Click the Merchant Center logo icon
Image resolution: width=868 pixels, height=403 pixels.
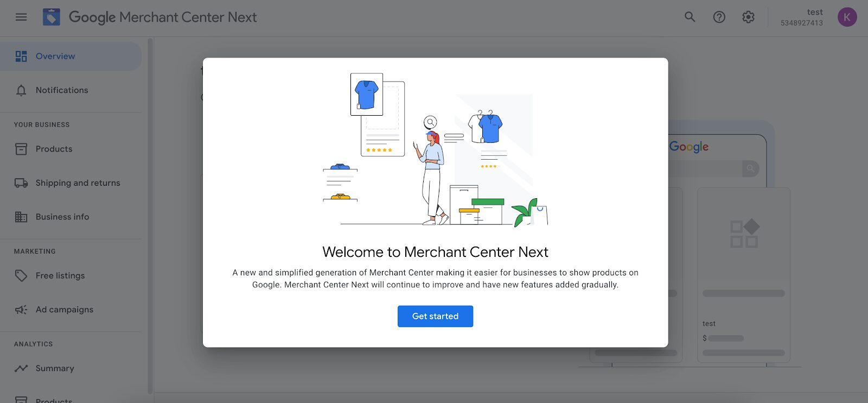(52, 17)
